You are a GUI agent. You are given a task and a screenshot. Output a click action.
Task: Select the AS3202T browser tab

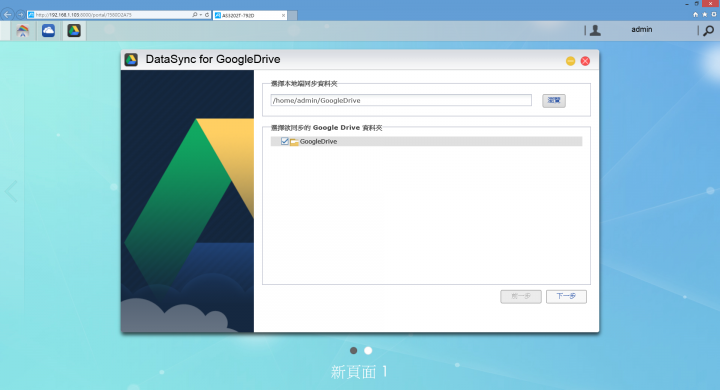click(x=250, y=15)
